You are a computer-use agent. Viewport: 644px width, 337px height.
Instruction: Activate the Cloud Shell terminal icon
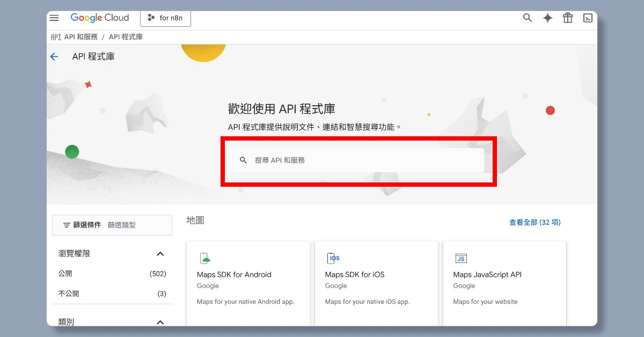588,18
